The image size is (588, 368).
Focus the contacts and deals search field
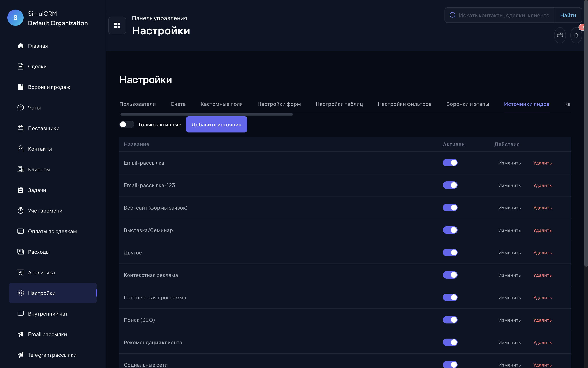coord(504,15)
